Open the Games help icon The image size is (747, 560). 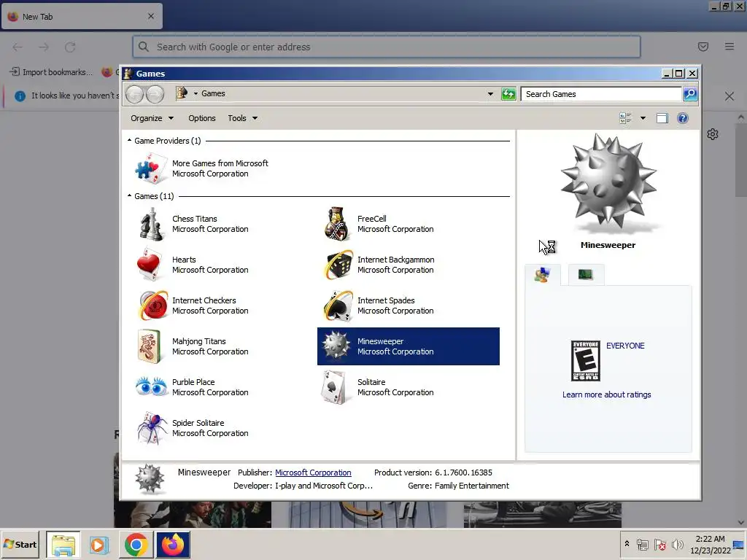(x=682, y=118)
